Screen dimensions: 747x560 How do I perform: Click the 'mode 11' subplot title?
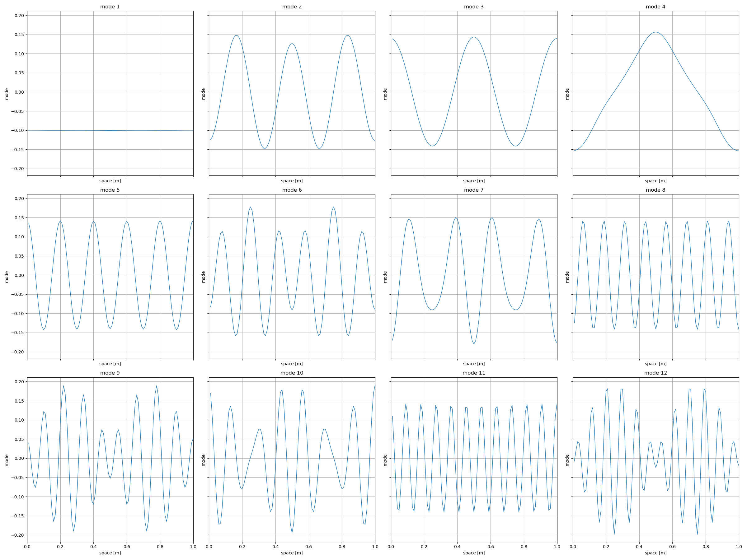coord(473,373)
